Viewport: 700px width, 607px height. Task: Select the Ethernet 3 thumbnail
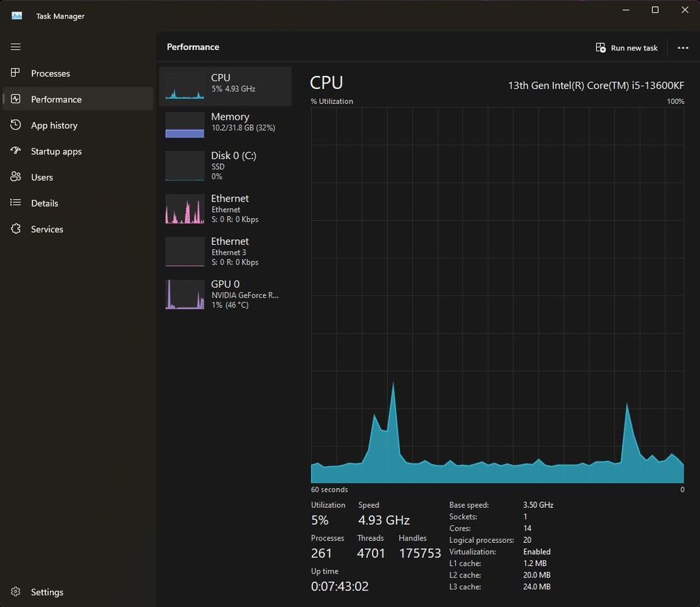point(185,252)
